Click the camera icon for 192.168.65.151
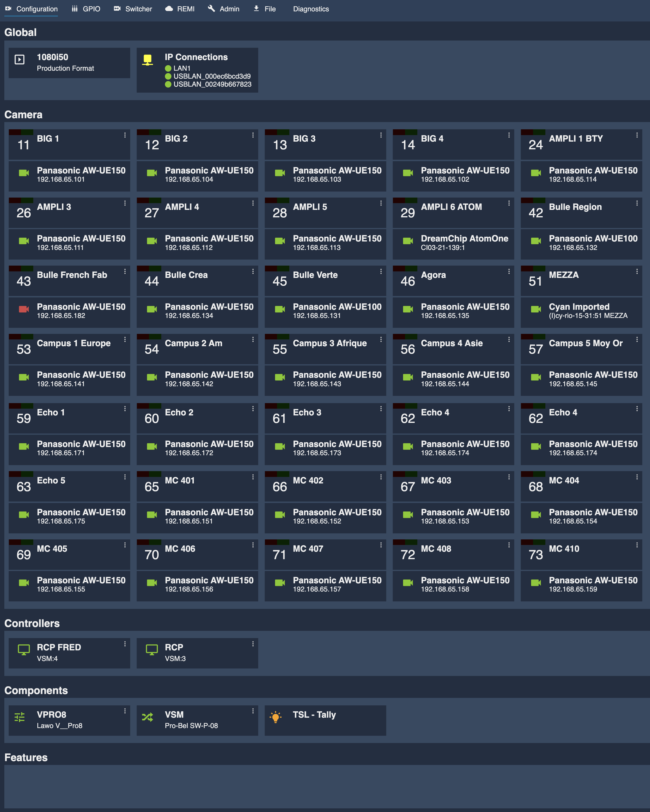The height and width of the screenshot is (812, 650). tap(152, 515)
